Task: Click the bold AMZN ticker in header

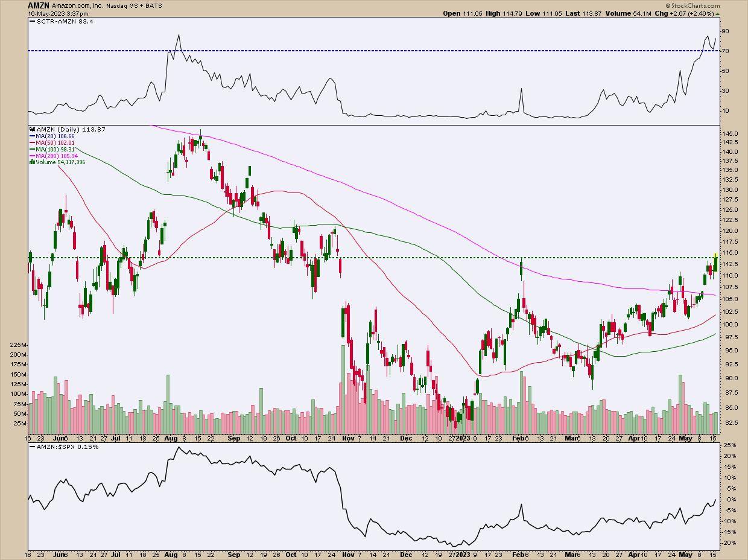Action: [39, 4]
